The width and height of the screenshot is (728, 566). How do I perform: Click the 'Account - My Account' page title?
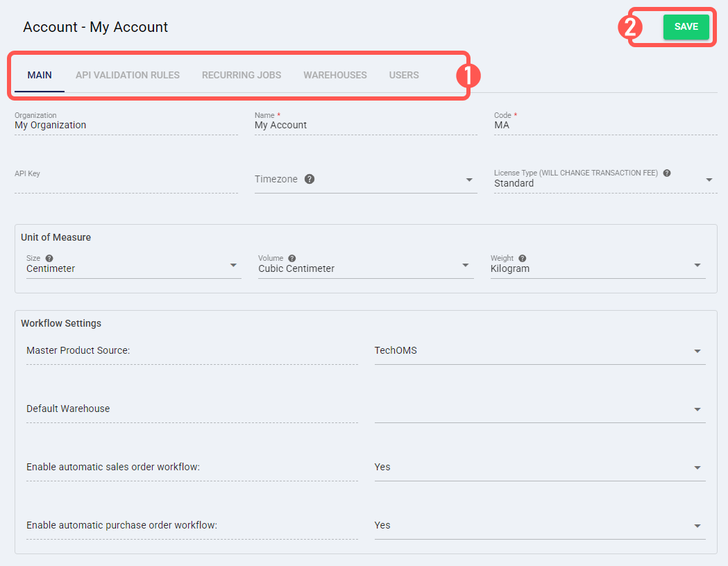[95, 27]
